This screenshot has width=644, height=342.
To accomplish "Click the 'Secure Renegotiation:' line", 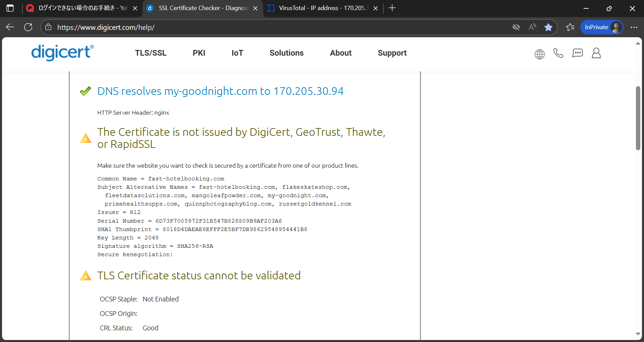I will click(135, 254).
